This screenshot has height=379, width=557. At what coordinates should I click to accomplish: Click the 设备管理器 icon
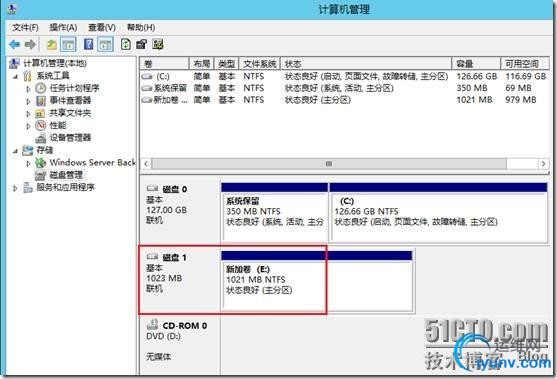[x=41, y=138]
